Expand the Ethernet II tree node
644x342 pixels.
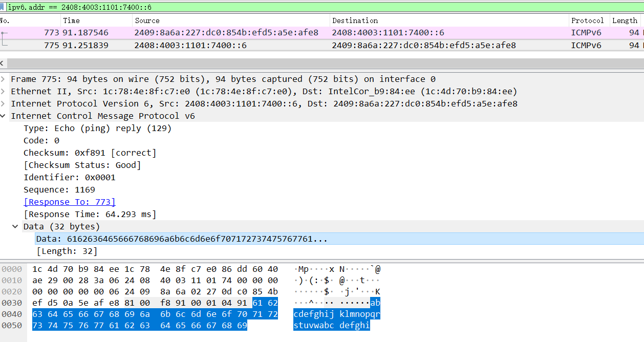click(4, 92)
